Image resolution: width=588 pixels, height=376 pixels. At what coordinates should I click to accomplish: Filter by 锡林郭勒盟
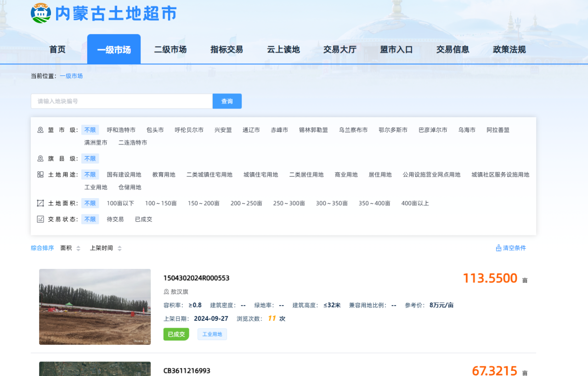(x=314, y=130)
